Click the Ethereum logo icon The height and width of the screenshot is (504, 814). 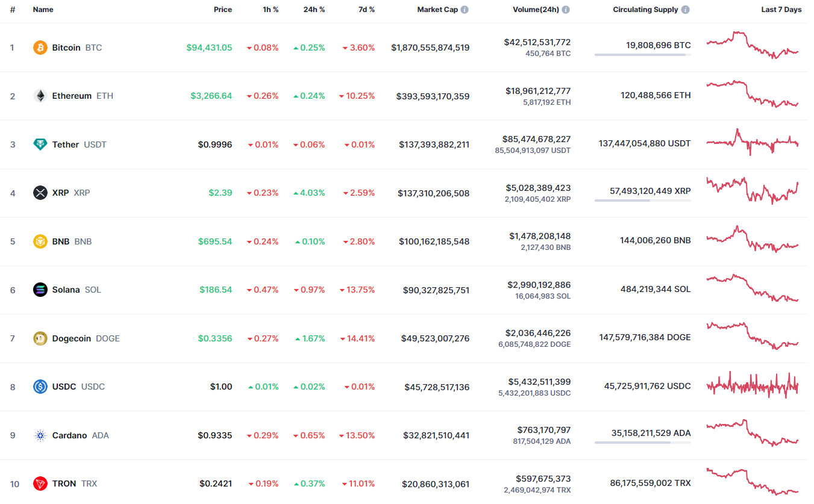40,96
